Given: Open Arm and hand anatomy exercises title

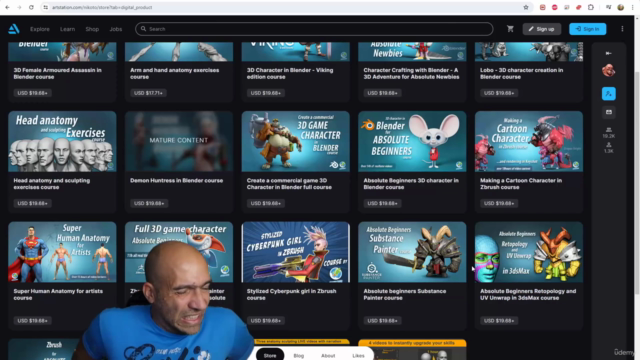Looking at the screenshot, I should (174, 73).
